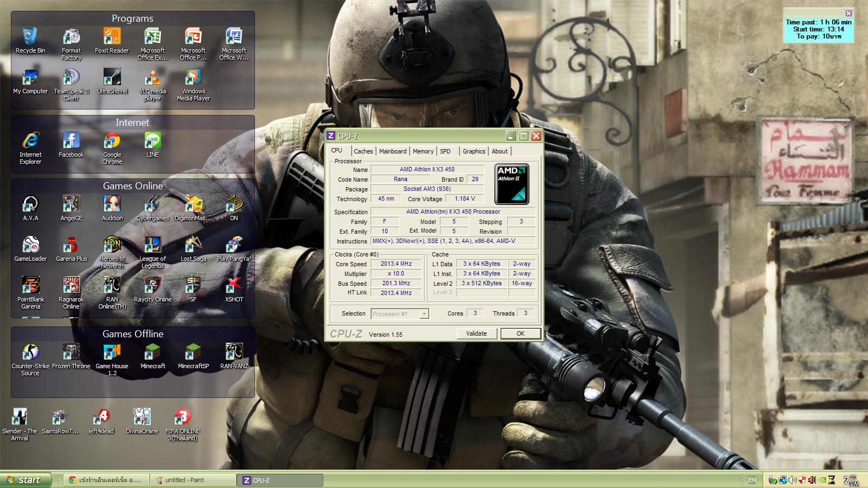
Task: Open left4dead game shortcut
Action: [101, 421]
